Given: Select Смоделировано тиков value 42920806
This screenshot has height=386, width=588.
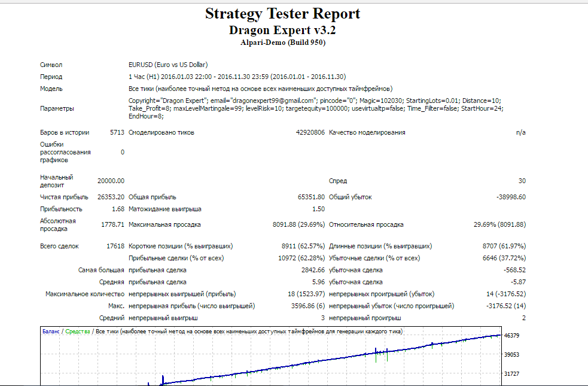Looking at the screenshot, I should click(310, 132).
